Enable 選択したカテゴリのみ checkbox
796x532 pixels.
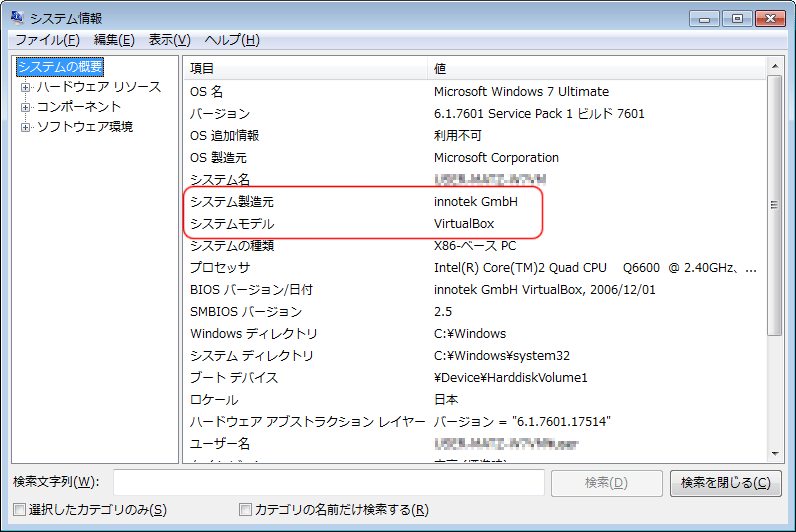[19, 510]
